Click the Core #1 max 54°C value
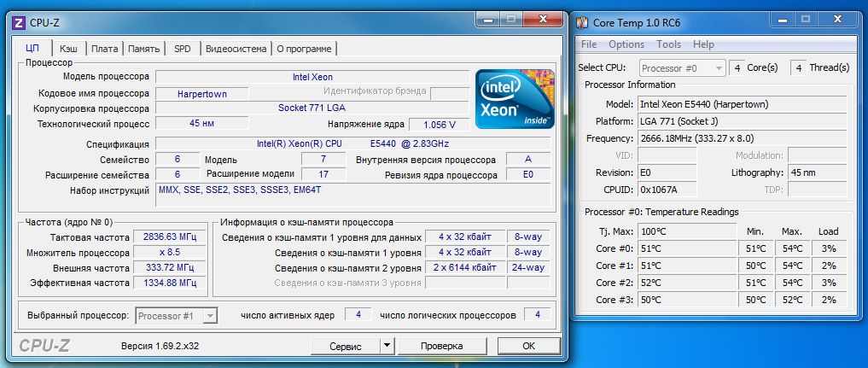The height and width of the screenshot is (368, 868). click(x=792, y=266)
